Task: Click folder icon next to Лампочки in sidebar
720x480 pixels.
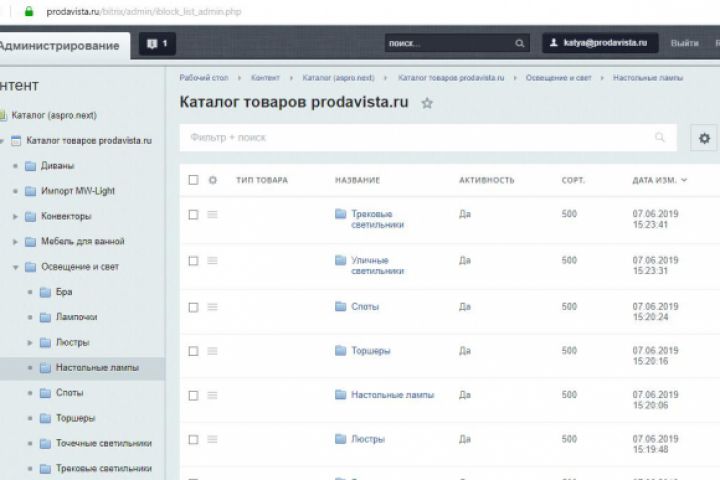Action: point(45,317)
